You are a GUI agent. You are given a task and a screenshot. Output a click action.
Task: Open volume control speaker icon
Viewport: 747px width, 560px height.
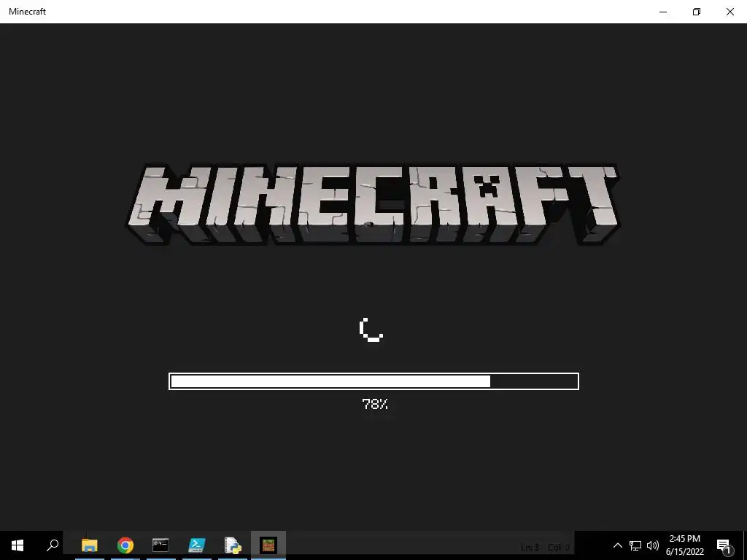653,545
